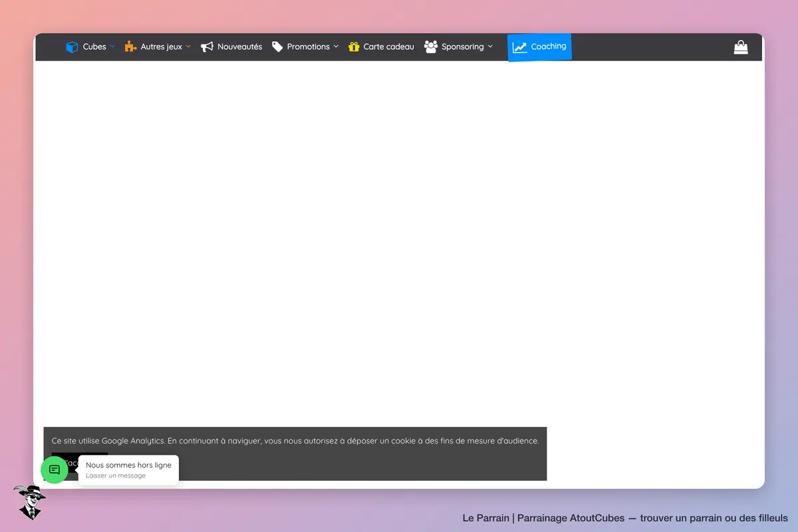Select the "Nouveautés" text label
Screen dimensions: 798x532
(x=240, y=47)
